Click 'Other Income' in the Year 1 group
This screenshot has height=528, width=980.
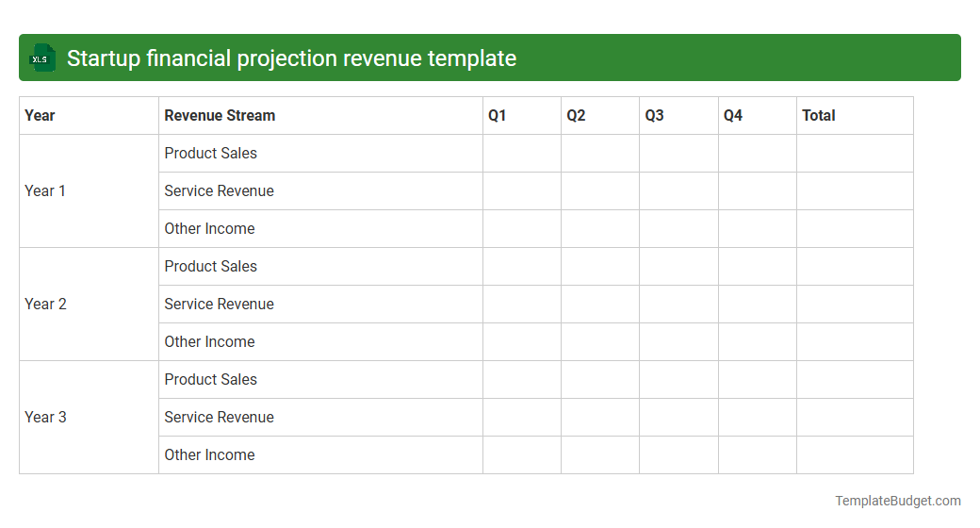320,228
